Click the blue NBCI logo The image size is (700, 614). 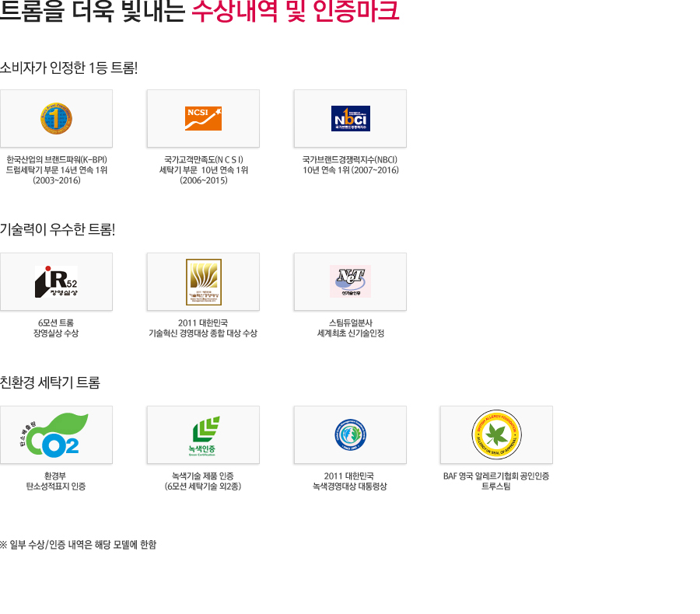click(x=351, y=118)
